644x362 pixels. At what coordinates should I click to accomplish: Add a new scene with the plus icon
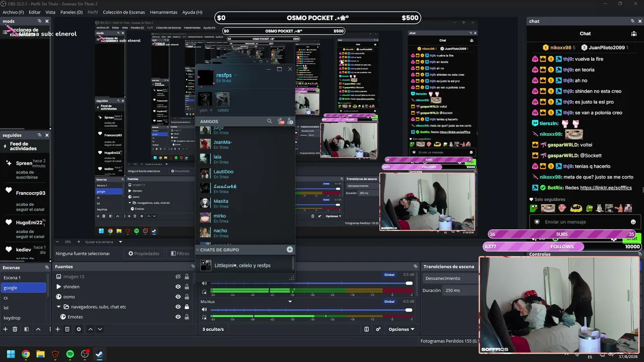(x=5, y=329)
